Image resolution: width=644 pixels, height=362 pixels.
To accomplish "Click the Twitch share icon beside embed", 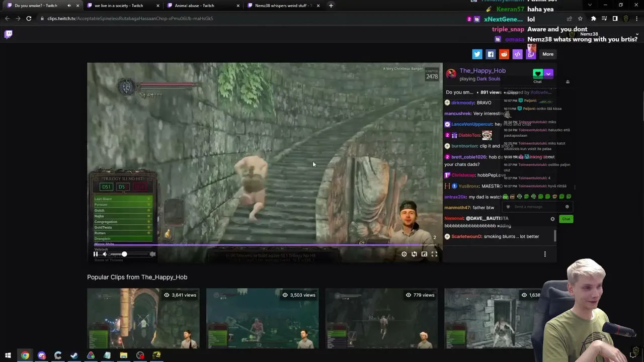I will pyautogui.click(x=531, y=54).
